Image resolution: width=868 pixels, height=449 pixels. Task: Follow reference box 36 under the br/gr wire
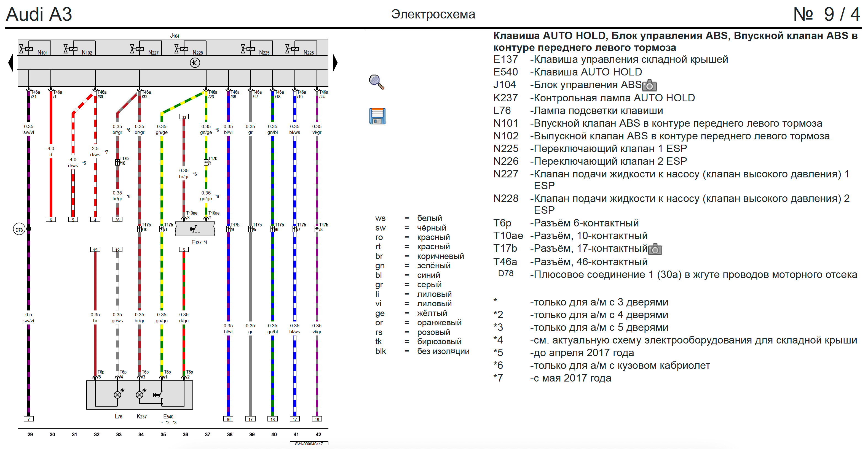click(x=117, y=220)
